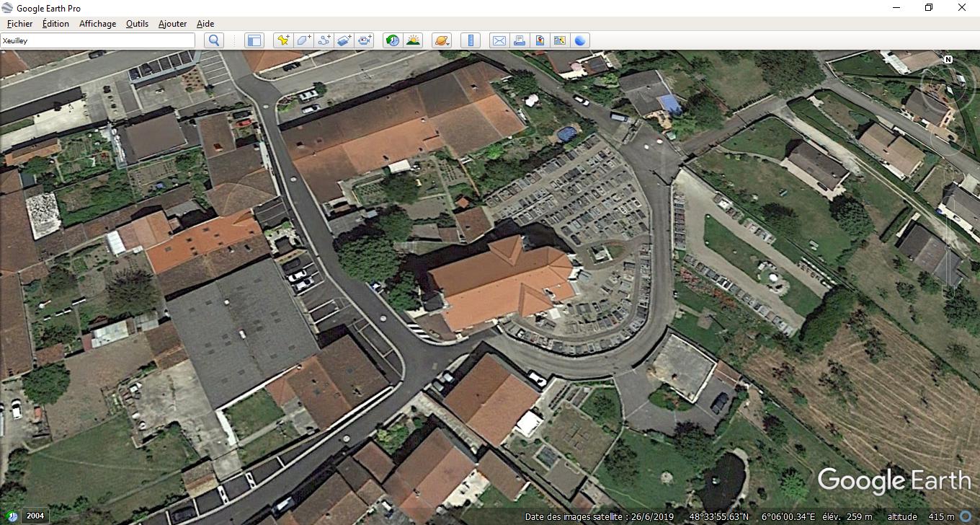Click the 2004 historical imagery year button
980x525 pixels.
(x=35, y=516)
